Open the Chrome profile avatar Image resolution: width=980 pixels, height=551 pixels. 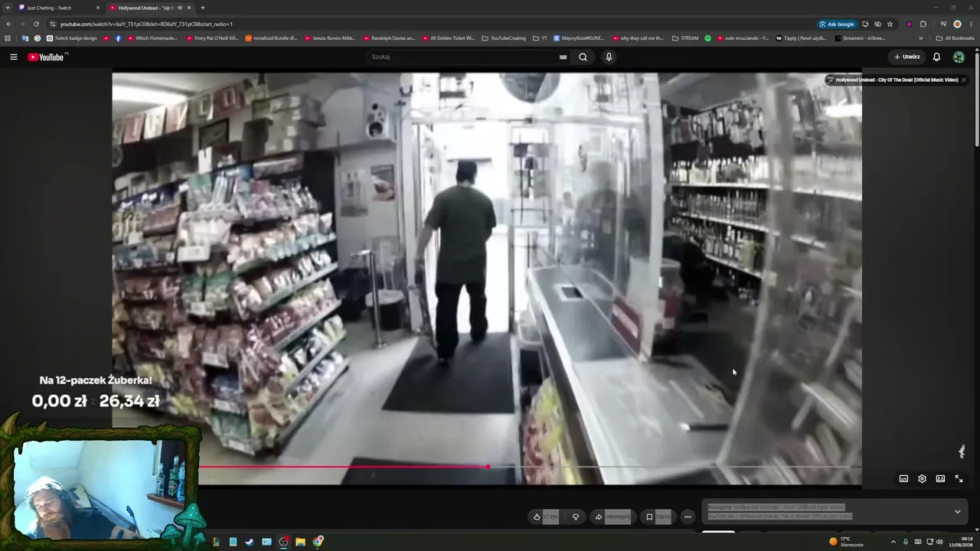(x=957, y=24)
